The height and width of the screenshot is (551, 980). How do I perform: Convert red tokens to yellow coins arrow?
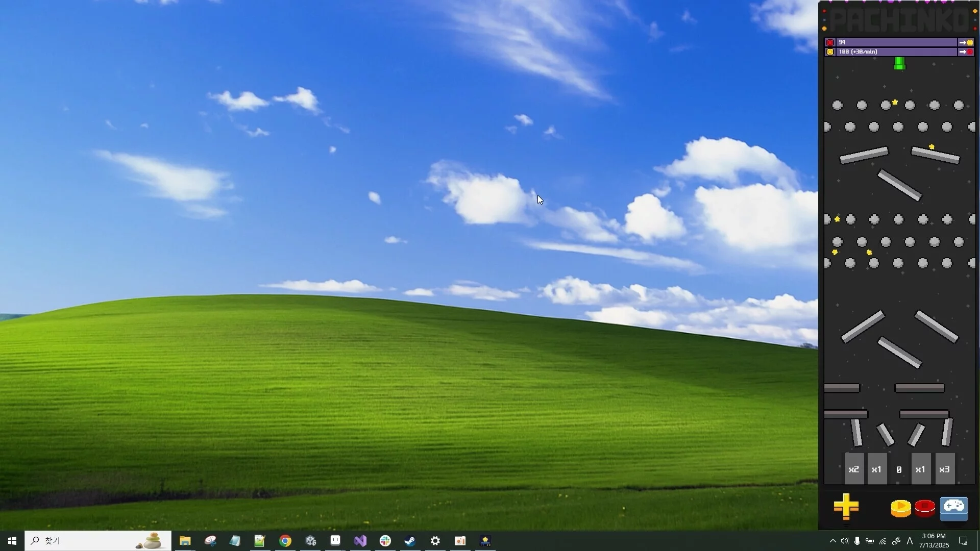tap(966, 42)
